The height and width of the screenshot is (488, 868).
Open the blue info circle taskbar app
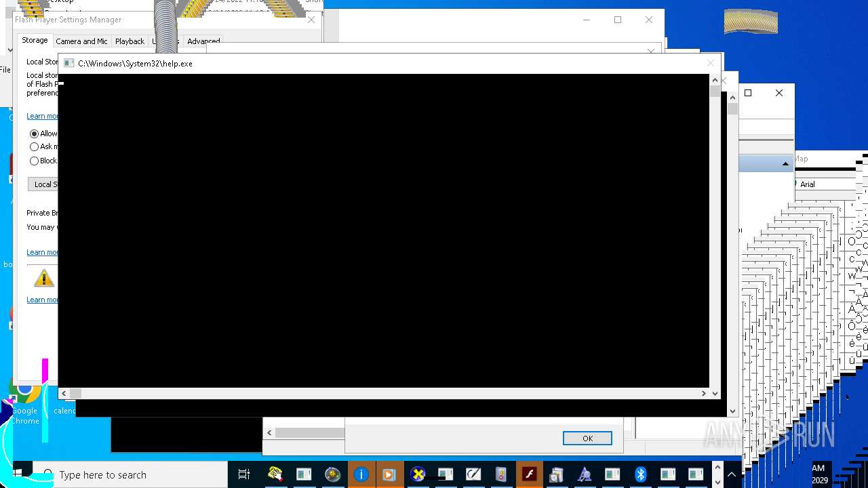[x=361, y=474]
